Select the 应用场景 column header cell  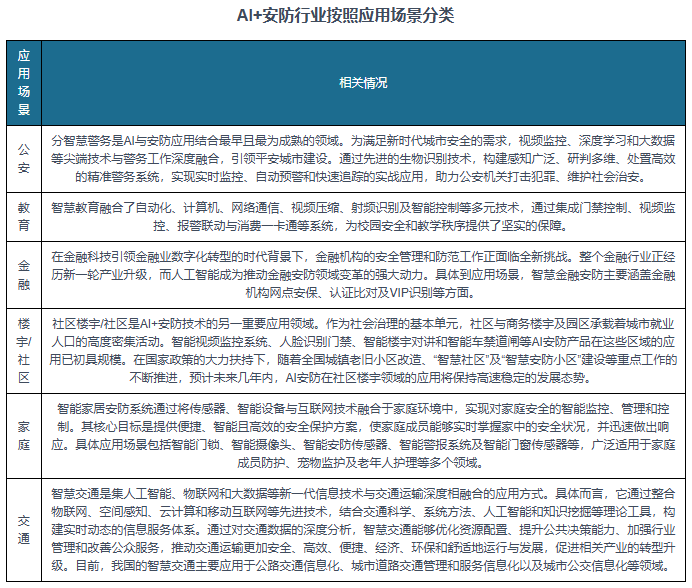pos(23,81)
